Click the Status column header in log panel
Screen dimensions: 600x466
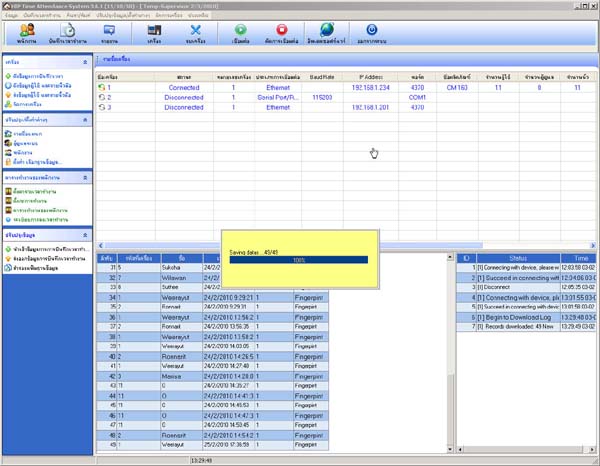[518, 258]
